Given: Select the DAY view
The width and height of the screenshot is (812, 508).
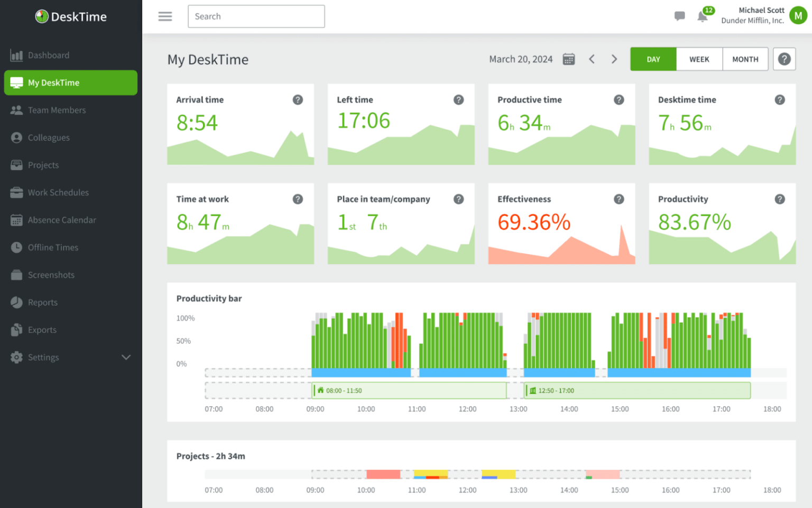Looking at the screenshot, I should pyautogui.click(x=653, y=59).
